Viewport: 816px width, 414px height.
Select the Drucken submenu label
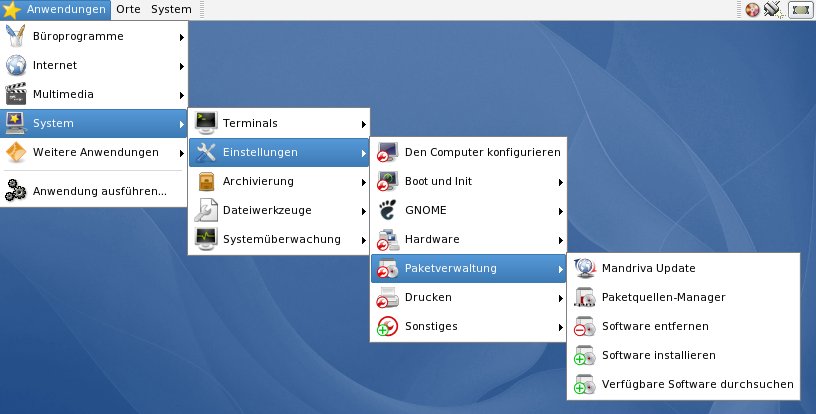pyautogui.click(x=428, y=297)
